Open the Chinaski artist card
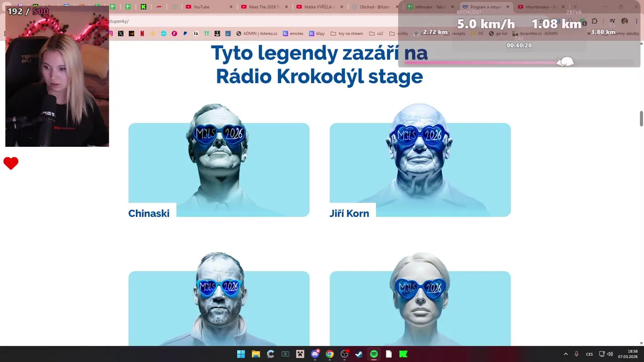644x362 pixels. point(219,161)
